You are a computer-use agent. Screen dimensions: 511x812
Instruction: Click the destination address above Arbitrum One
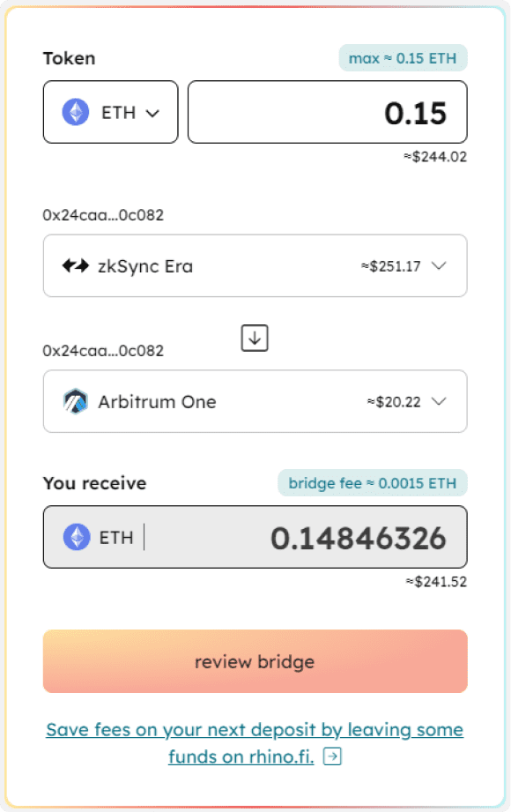tap(103, 351)
